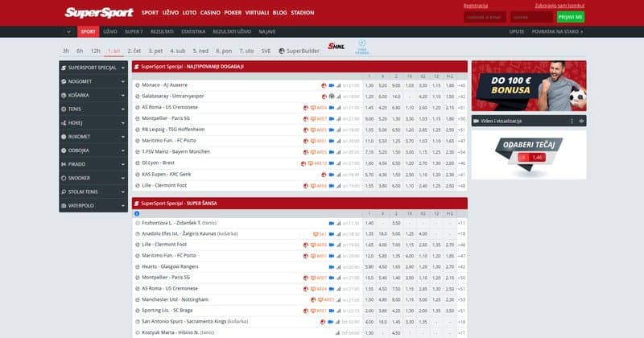Expand the SUPERSPORT SPECIJAL sidebar category
Image resolution: width=644 pixels, height=338 pixels.
tap(93, 68)
